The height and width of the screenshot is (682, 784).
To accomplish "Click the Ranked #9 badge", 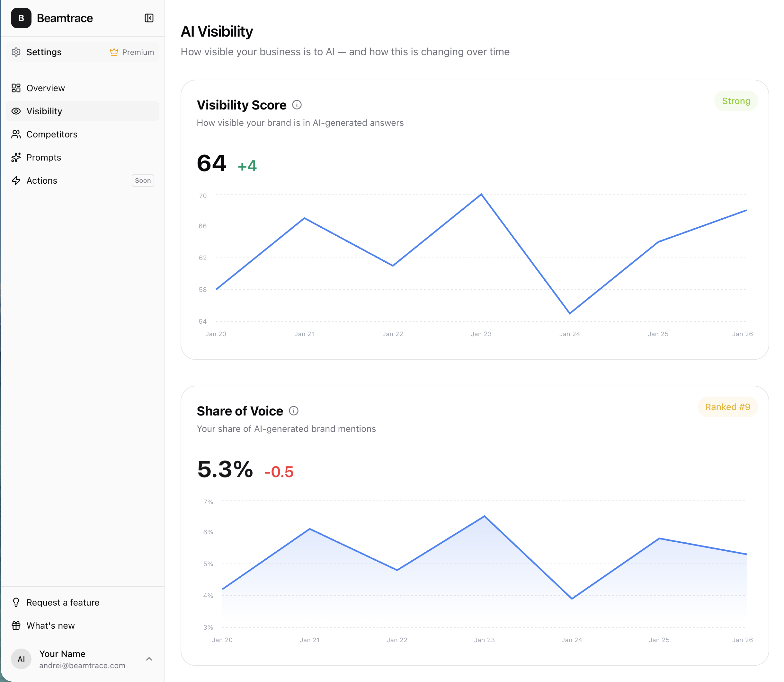I will (x=727, y=407).
